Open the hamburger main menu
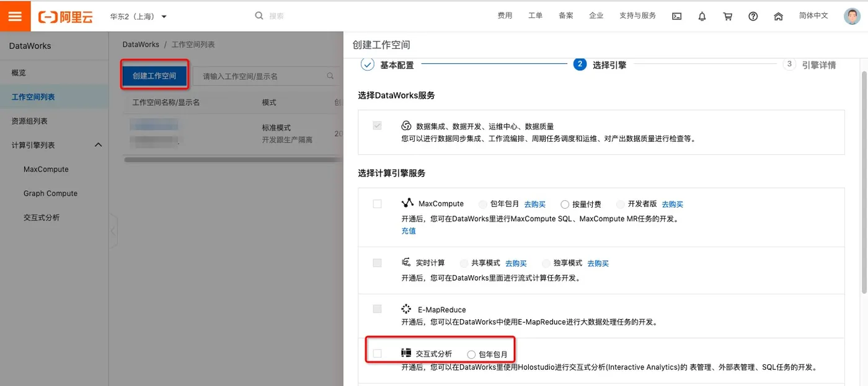868x386 pixels. tap(15, 15)
